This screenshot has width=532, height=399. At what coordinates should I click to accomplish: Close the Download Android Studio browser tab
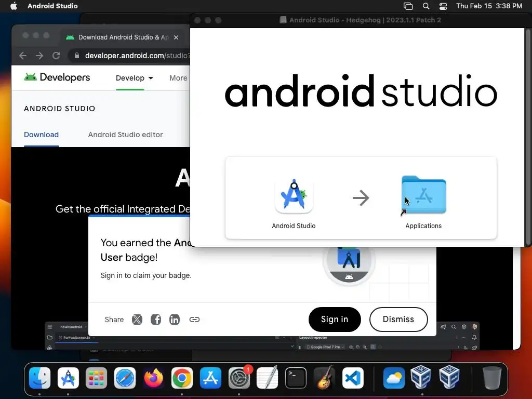(x=176, y=37)
